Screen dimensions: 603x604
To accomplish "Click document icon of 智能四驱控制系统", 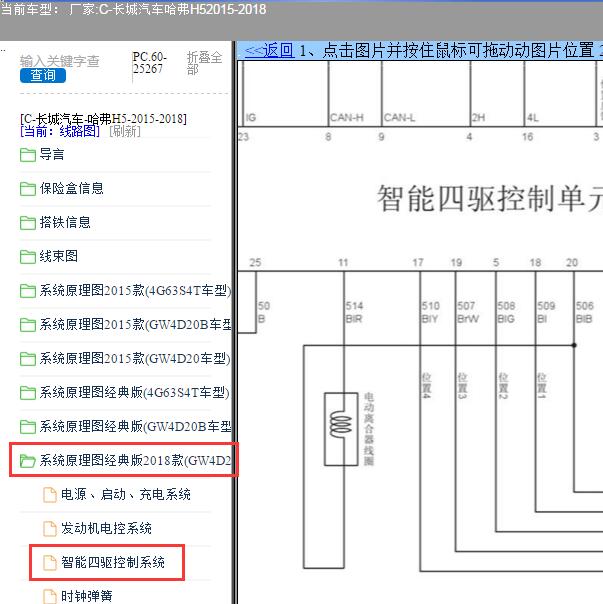I will pyautogui.click(x=50, y=562).
